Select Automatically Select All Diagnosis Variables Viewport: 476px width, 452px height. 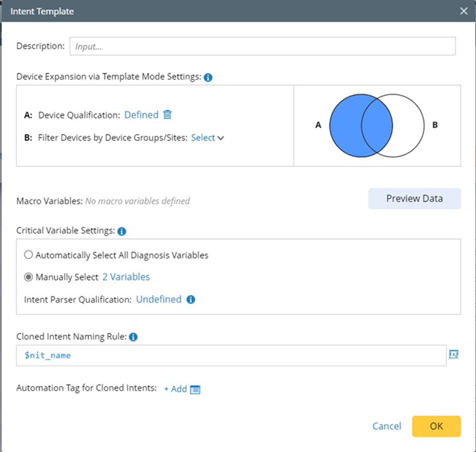(x=28, y=255)
